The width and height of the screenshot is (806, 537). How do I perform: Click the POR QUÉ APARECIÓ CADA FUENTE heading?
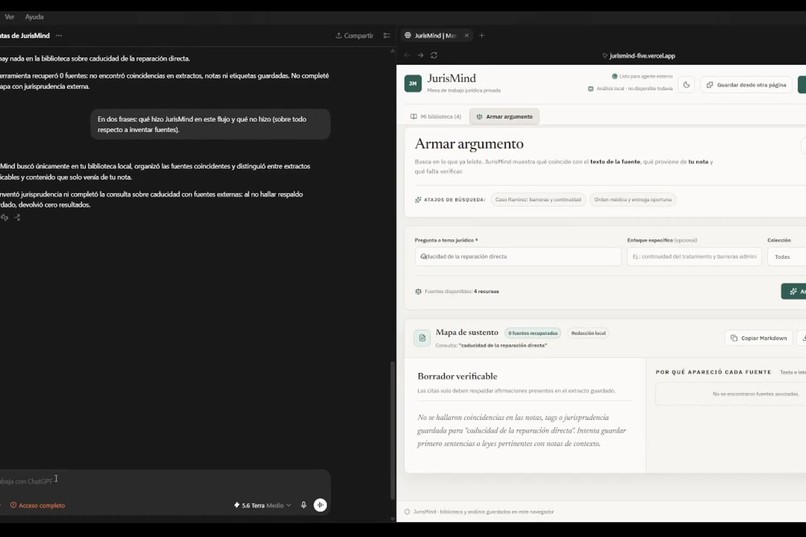coord(713,372)
